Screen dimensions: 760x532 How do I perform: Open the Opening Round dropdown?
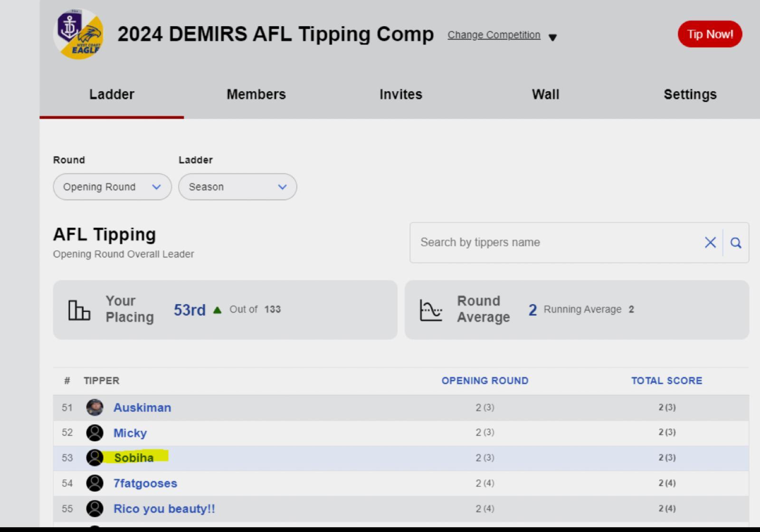[x=112, y=187]
